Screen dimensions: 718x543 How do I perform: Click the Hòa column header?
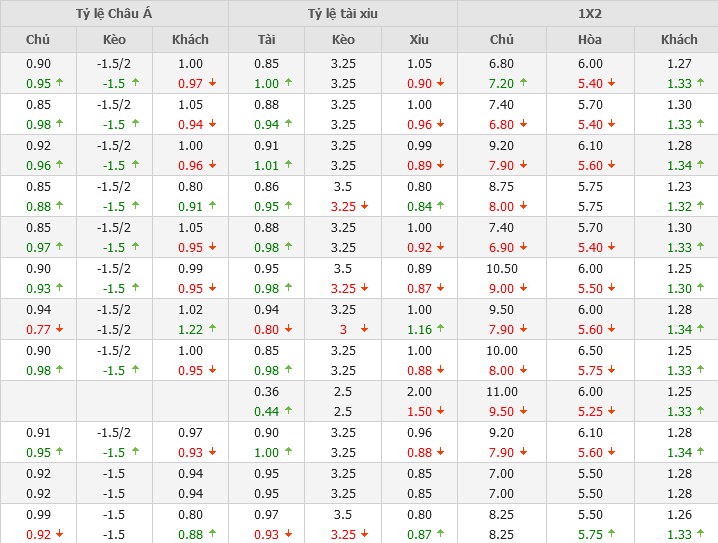(x=590, y=39)
